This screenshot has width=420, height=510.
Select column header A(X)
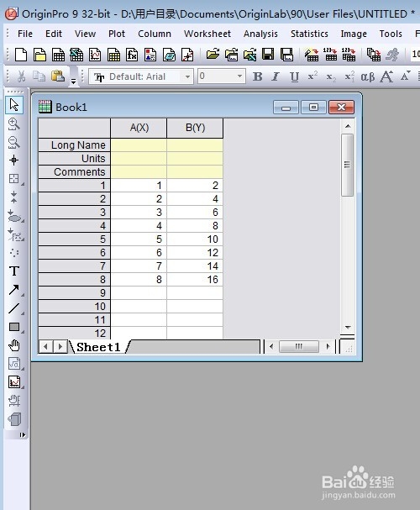(x=139, y=128)
